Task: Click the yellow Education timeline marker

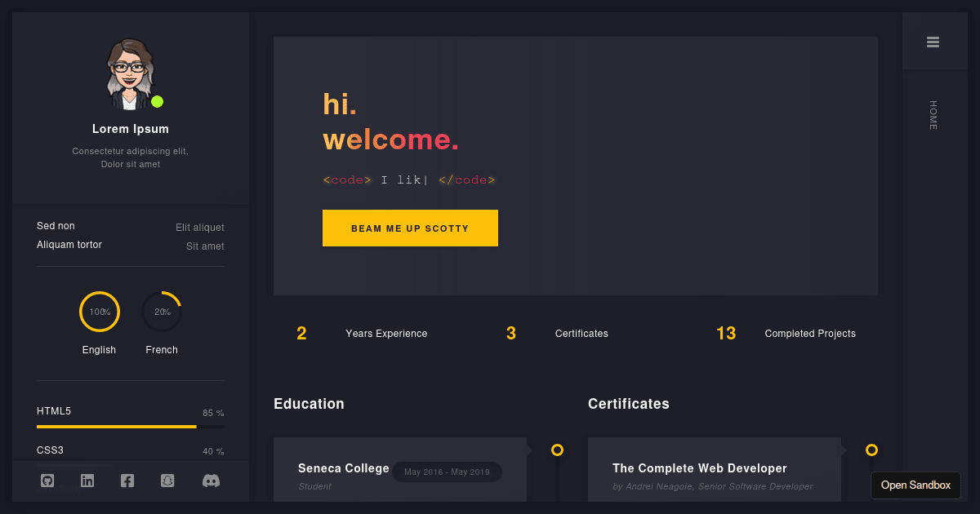Action: (557, 450)
